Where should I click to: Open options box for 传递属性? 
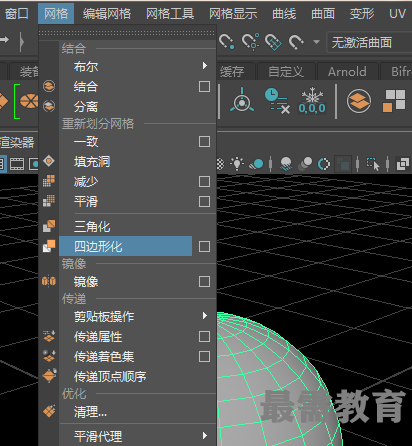[x=204, y=337]
